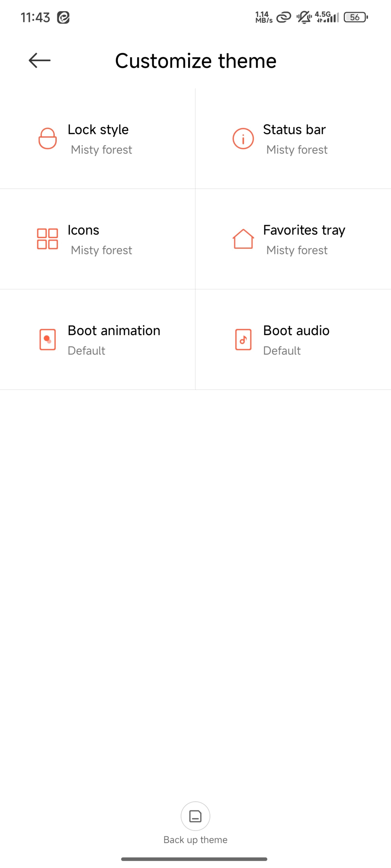
Task: Tap the back arrow icon
Action: coord(40,61)
